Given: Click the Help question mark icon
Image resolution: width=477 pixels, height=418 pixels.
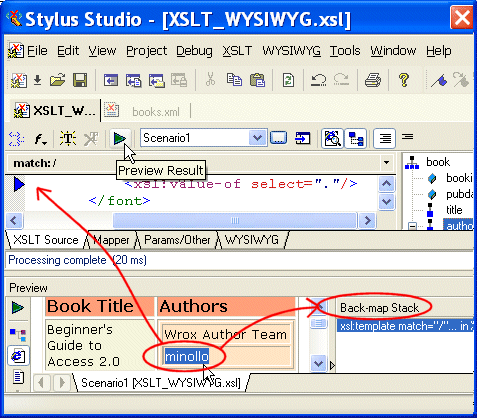Looking at the screenshot, I should [x=404, y=80].
